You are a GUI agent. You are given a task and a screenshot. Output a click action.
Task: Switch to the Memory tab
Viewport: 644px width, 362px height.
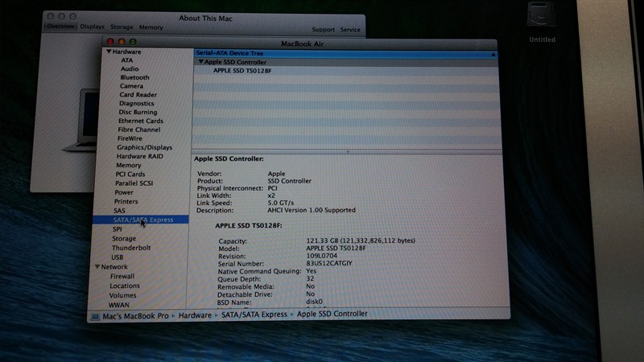(x=151, y=27)
